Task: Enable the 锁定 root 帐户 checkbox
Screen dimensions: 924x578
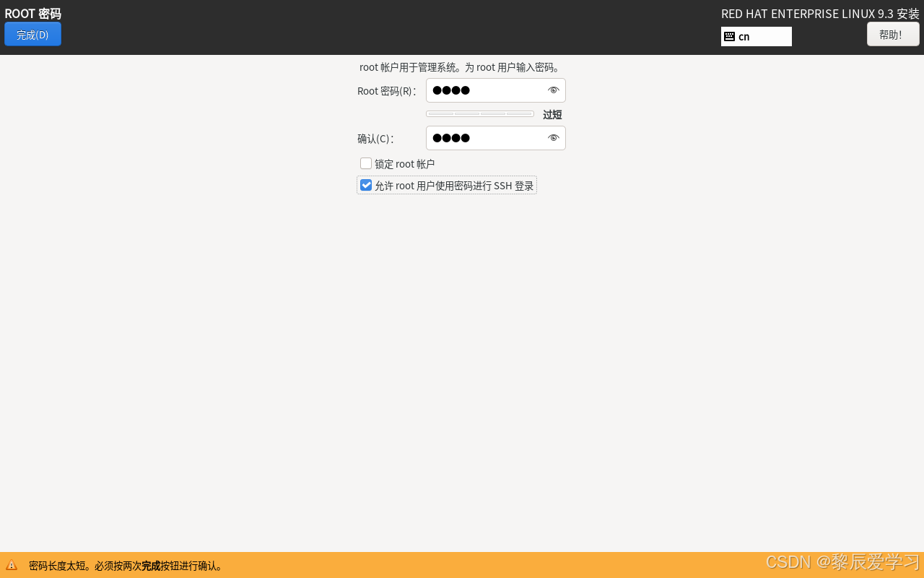Action: click(x=366, y=163)
